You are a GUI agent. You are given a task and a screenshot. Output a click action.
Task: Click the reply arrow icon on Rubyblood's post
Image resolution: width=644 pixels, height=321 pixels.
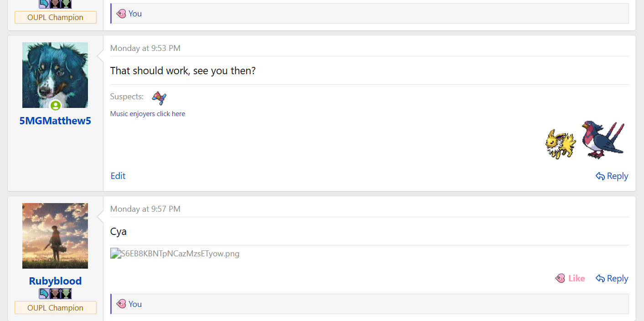(x=600, y=278)
